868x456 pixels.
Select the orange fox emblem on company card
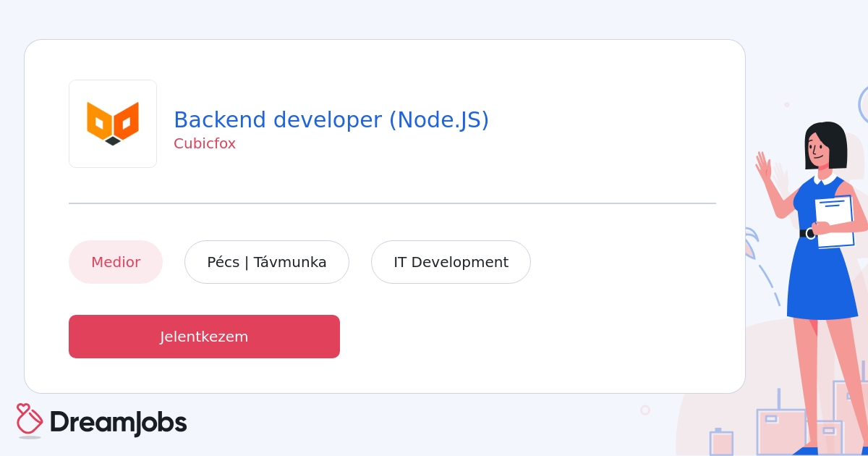tap(113, 123)
